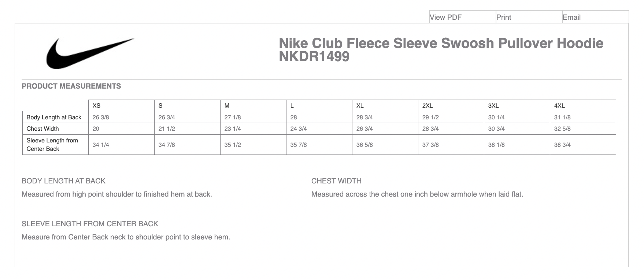The width and height of the screenshot is (644, 279).
Task: Open the View PDF link
Action: coord(445,17)
